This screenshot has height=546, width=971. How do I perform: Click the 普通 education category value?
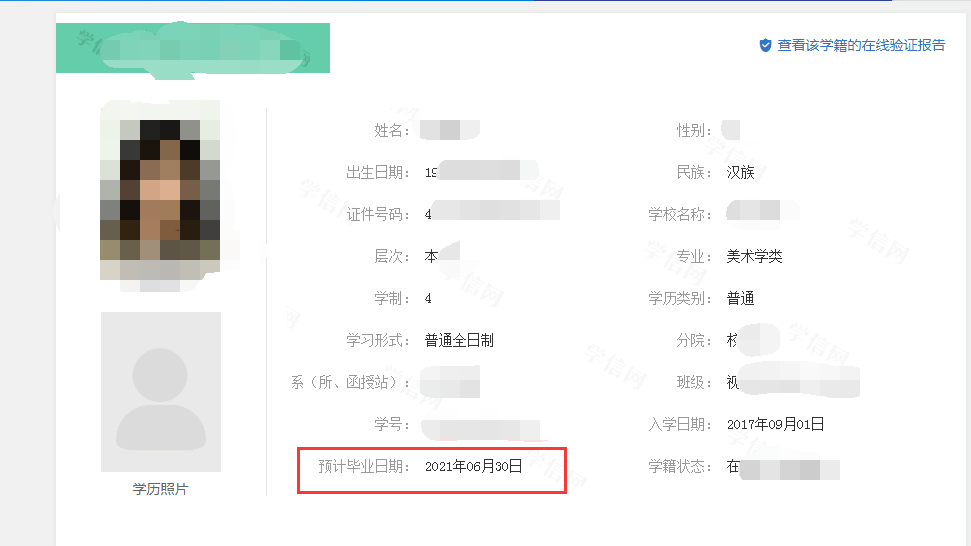(x=740, y=298)
